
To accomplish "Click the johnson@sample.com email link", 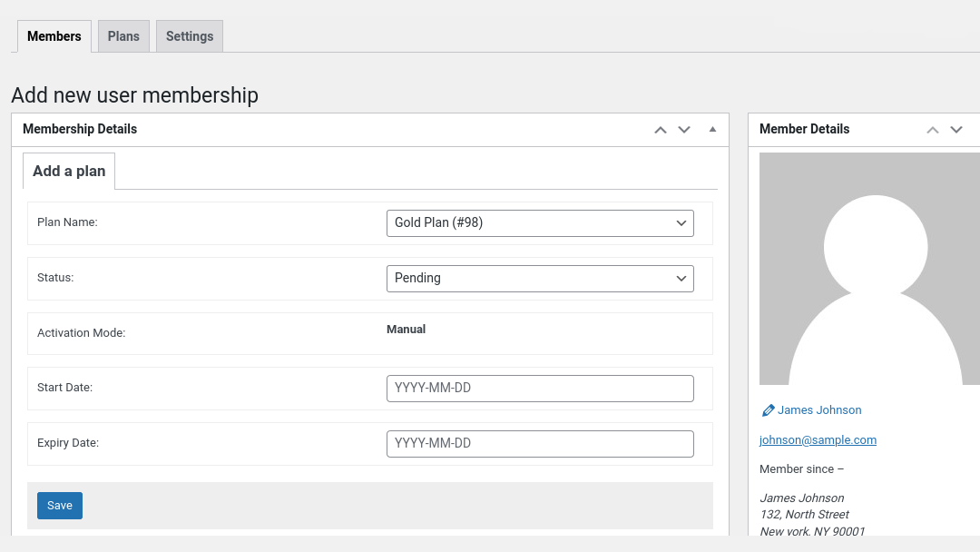I will click(x=818, y=440).
